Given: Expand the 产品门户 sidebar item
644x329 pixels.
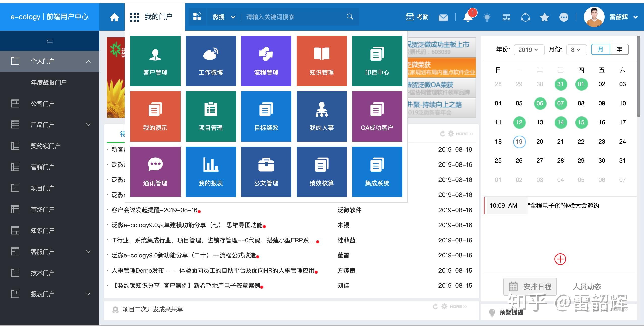Looking at the screenshot, I should pos(88,124).
